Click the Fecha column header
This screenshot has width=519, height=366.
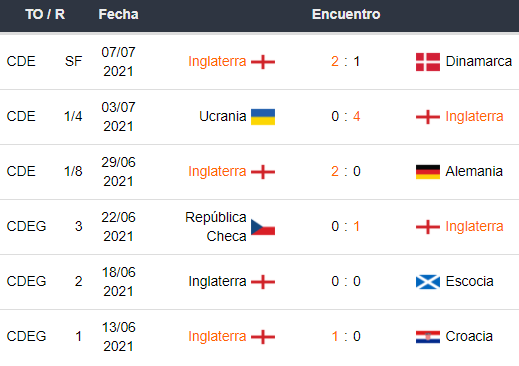click(x=118, y=14)
